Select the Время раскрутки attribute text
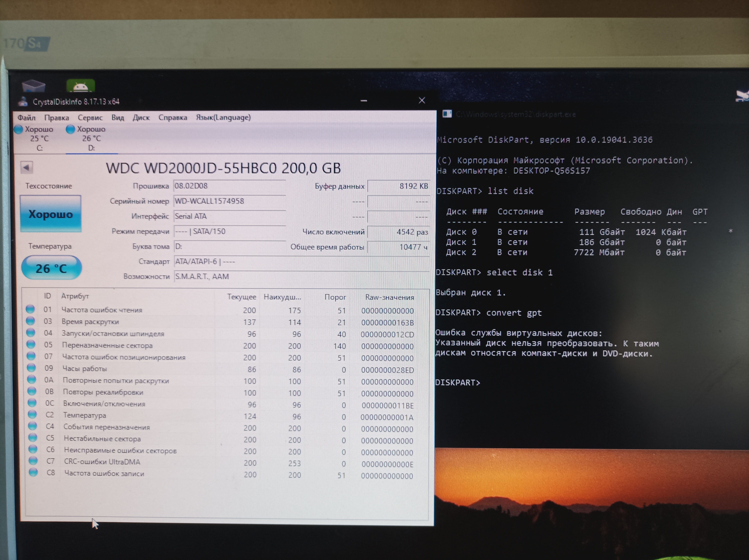 (x=90, y=321)
